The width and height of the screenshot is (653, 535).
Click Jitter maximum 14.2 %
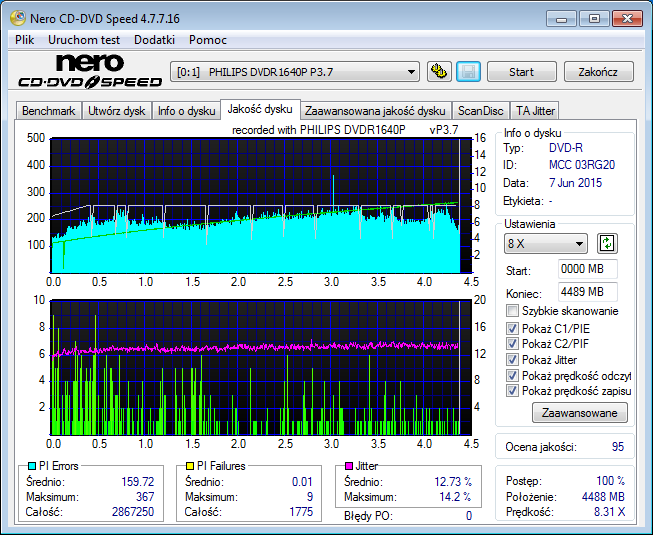pos(455,497)
